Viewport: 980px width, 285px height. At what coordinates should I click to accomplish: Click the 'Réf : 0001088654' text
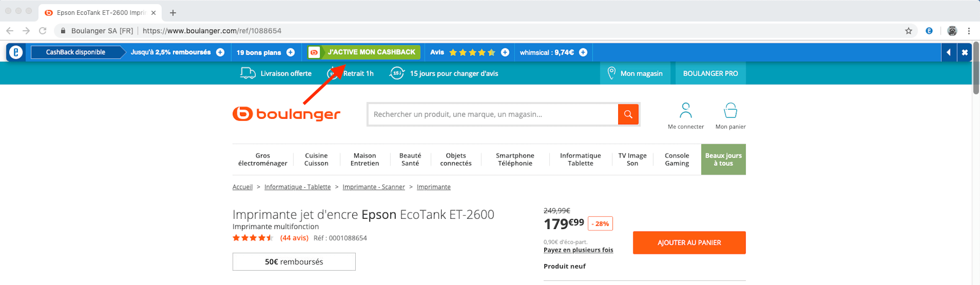tap(340, 238)
